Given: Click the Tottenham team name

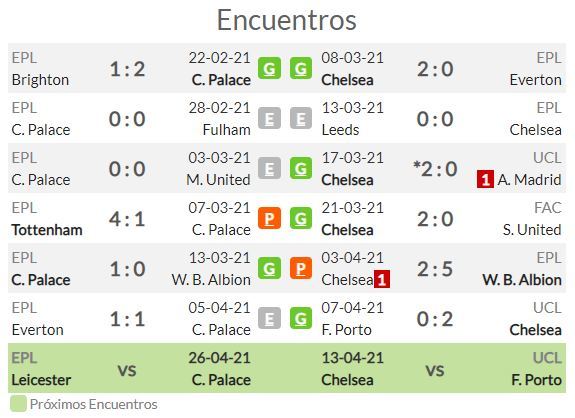Looking at the screenshot, I should (47, 230).
